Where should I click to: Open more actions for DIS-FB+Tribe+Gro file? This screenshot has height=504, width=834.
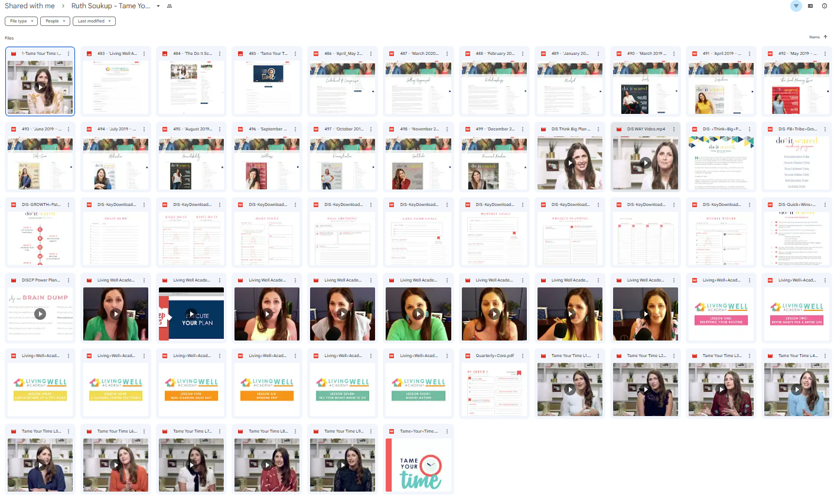tap(825, 129)
